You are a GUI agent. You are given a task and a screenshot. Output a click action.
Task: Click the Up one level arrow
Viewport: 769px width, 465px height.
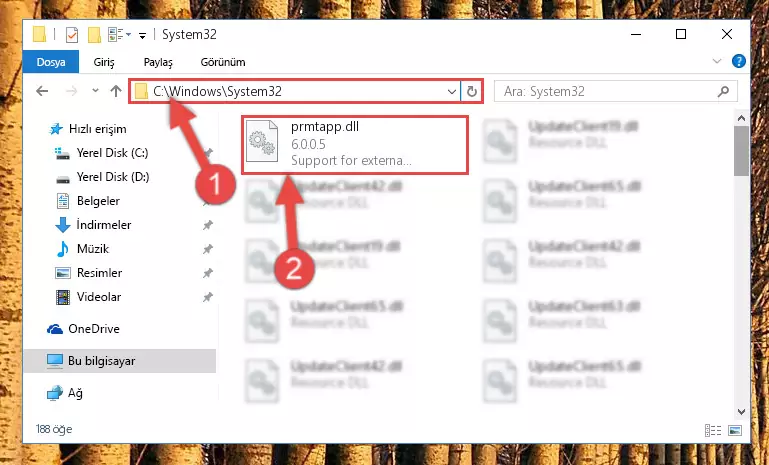[x=116, y=91]
